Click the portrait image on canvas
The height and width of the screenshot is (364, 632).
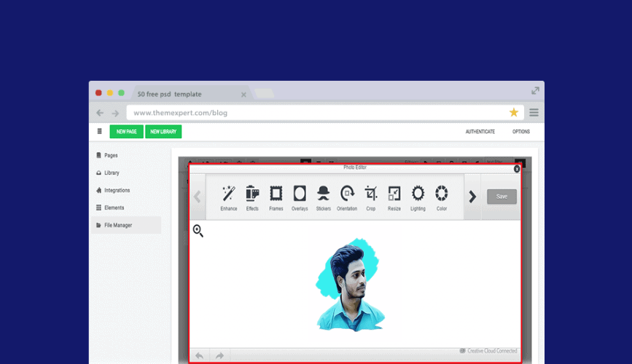pyautogui.click(x=350, y=285)
